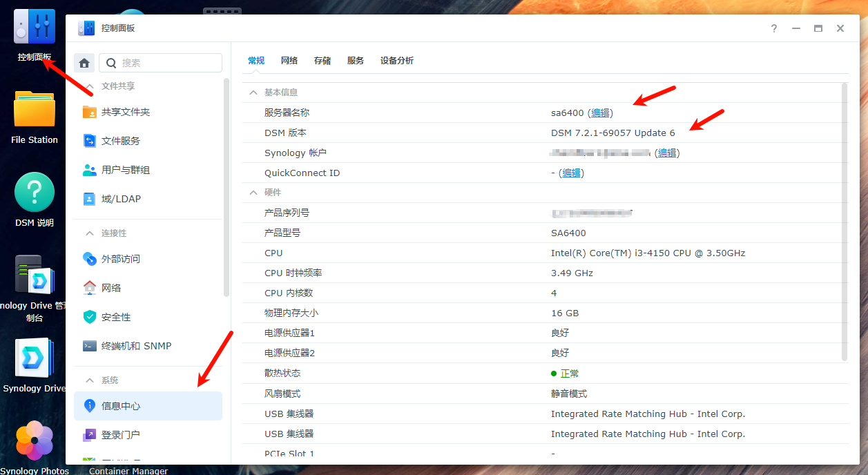Click the 域/LDAP icon

tap(90, 199)
